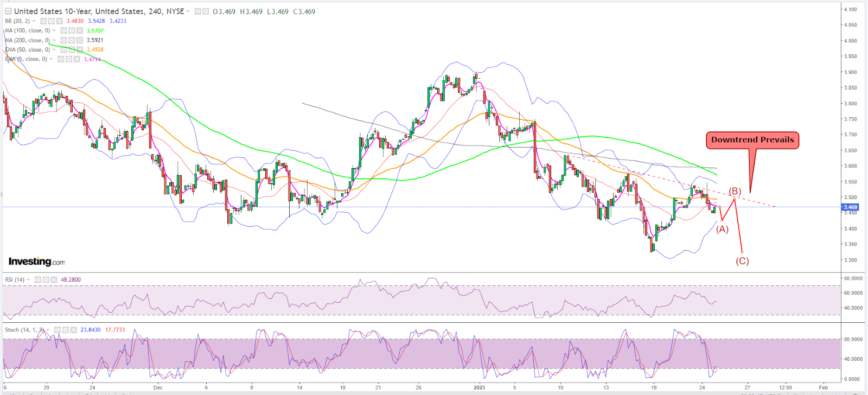Screen dimensions: 868x395
Task: Click the blue BB value 3.5428
Action: point(97,21)
